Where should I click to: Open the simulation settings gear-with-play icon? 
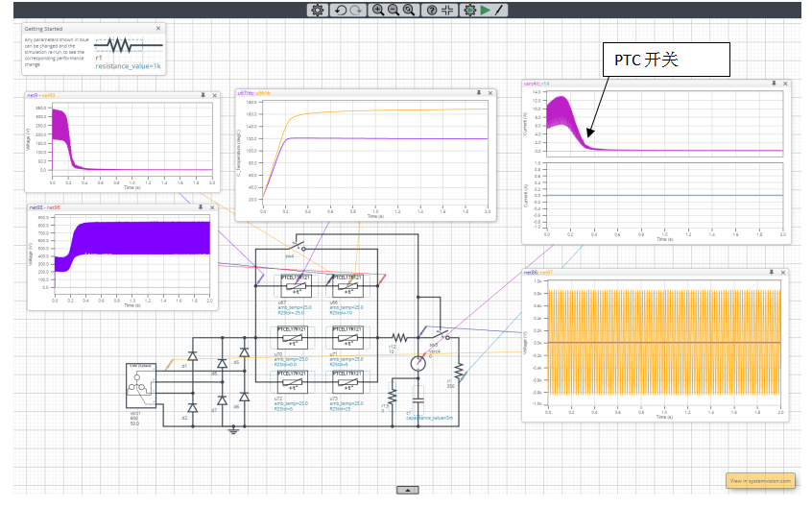coord(469,10)
